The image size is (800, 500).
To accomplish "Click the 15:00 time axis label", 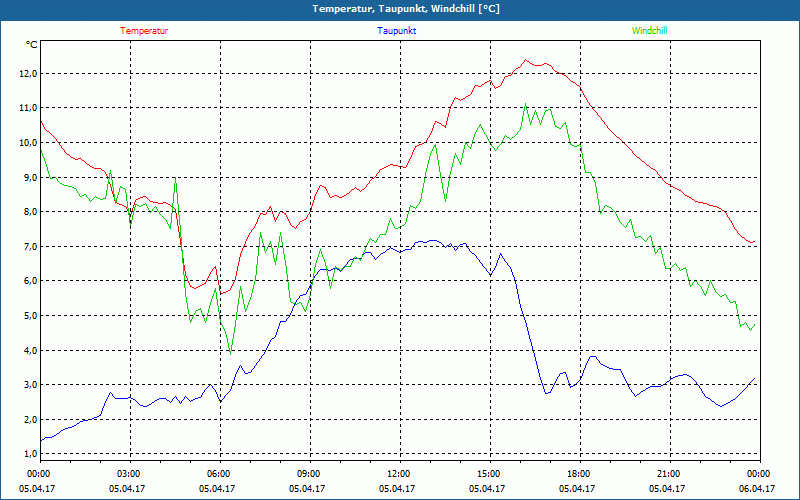I will (x=489, y=474).
